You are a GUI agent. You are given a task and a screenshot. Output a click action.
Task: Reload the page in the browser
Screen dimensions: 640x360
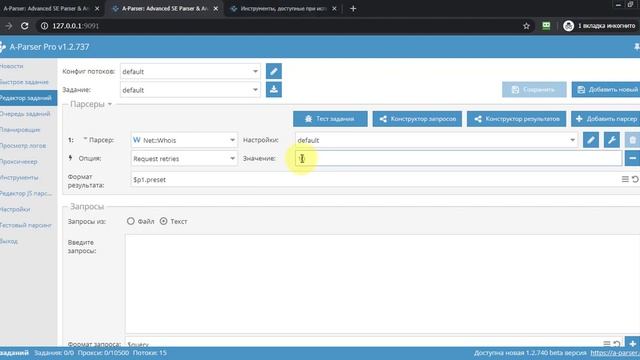[x=24, y=26]
